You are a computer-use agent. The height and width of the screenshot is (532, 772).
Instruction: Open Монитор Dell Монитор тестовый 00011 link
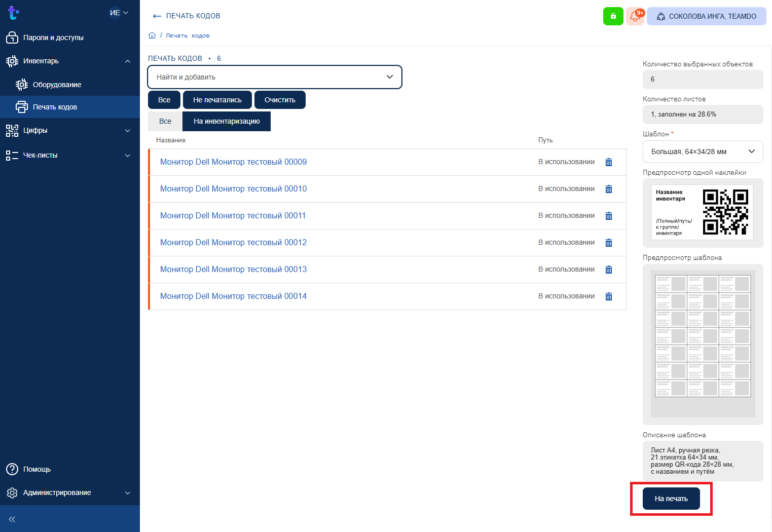[x=233, y=216]
